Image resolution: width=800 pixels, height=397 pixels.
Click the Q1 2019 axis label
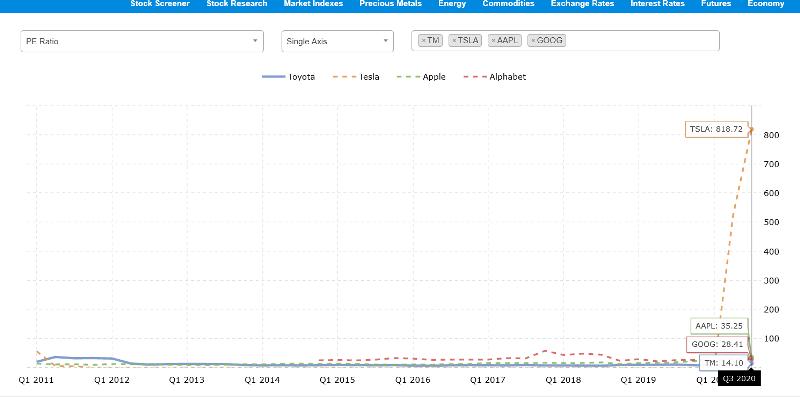tap(638, 380)
